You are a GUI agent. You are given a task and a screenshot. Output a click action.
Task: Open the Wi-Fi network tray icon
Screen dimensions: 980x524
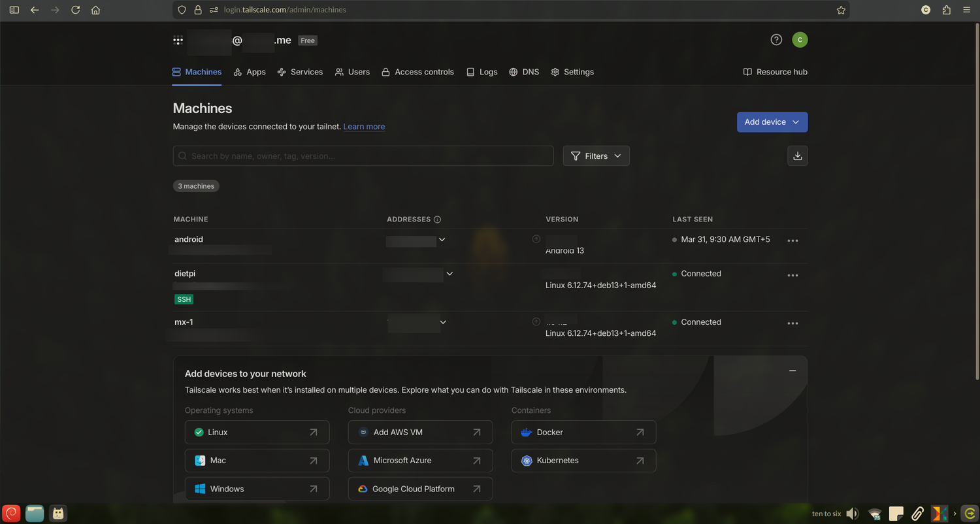coord(875,514)
